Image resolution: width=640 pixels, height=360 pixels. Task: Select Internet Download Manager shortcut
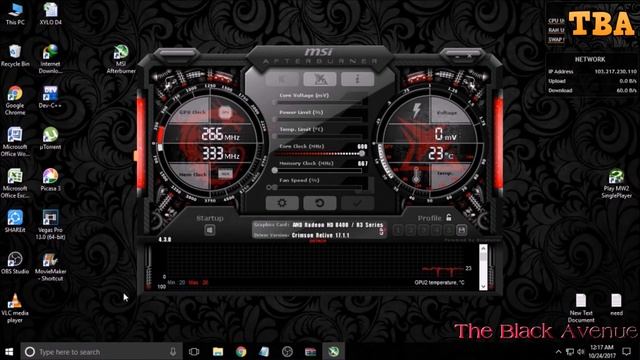(51, 59)
